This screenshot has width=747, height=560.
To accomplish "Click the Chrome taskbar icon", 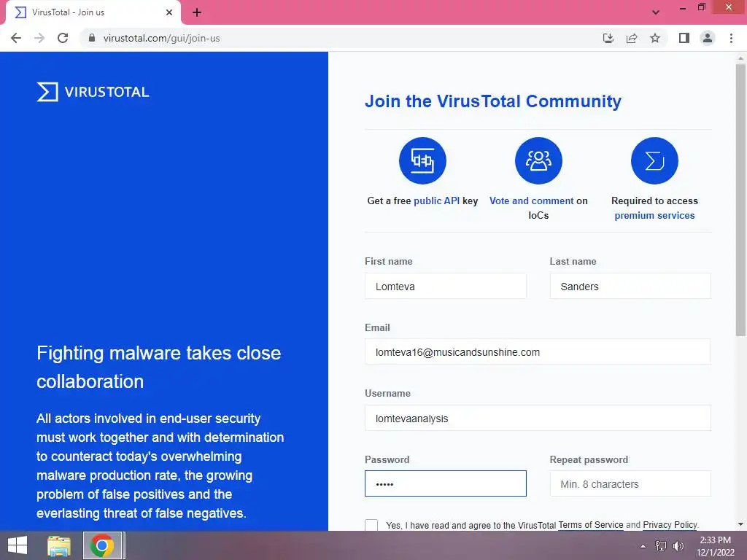I will (102, 545).
